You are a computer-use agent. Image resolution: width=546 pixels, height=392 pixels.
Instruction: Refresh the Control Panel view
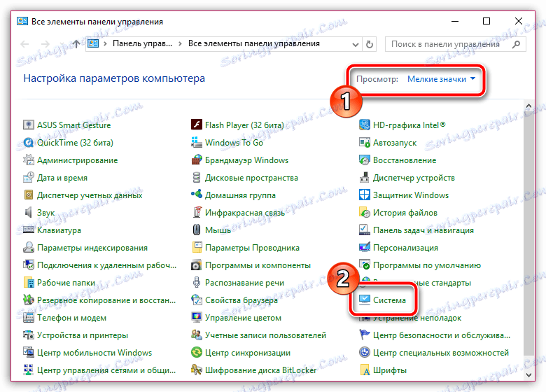tap(370, 44)
